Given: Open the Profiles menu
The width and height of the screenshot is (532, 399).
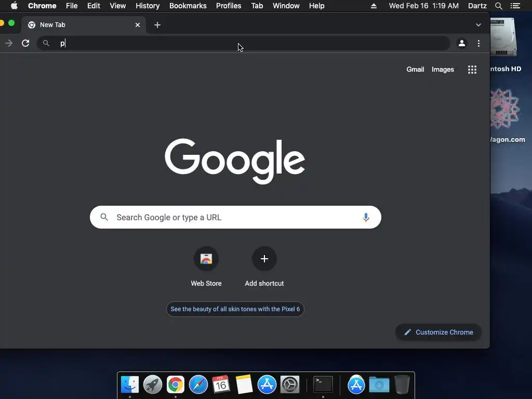Looking at the screenshot, I should [x=229, y=6].
